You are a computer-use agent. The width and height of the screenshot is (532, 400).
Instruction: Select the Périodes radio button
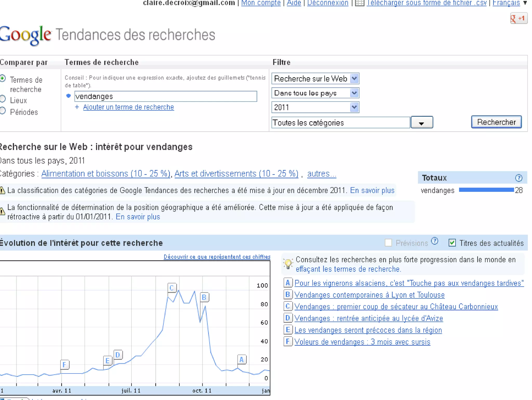pyautogui.click(x=3, y=111)
